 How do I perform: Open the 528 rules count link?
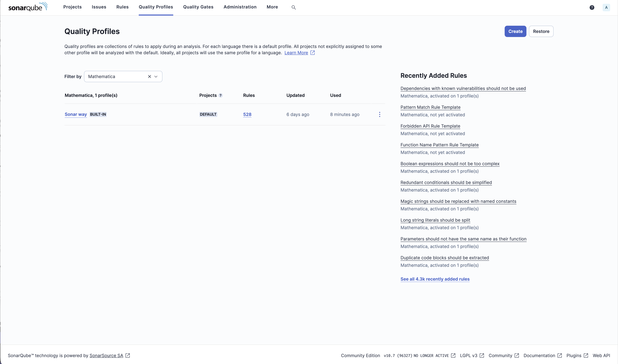tap(247, 115)
